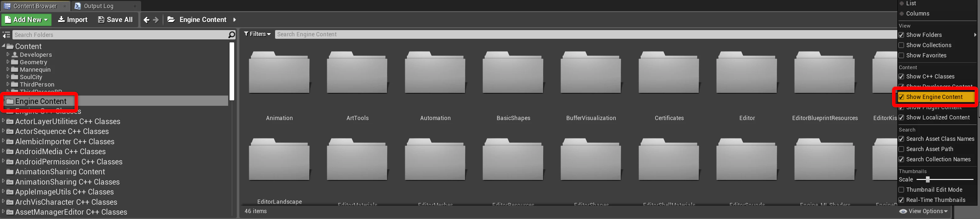Select the EditorBlueprintResources folder icon

825,73
